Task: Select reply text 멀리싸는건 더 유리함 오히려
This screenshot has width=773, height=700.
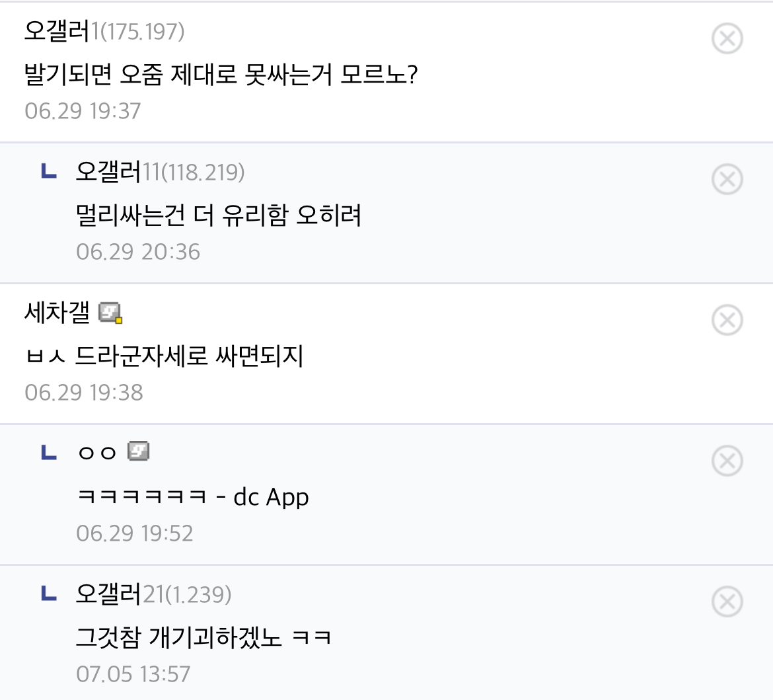Action: pos(219,215)
